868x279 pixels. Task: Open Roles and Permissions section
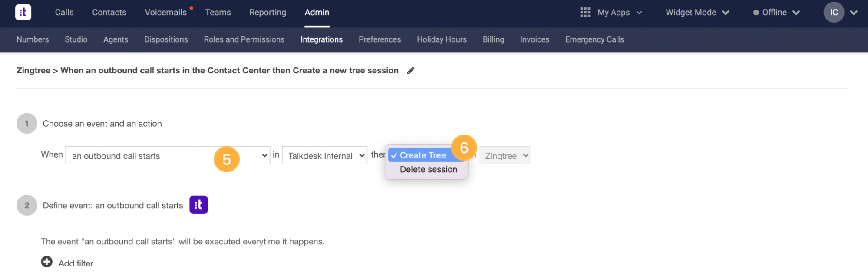[x=244, y=39]
